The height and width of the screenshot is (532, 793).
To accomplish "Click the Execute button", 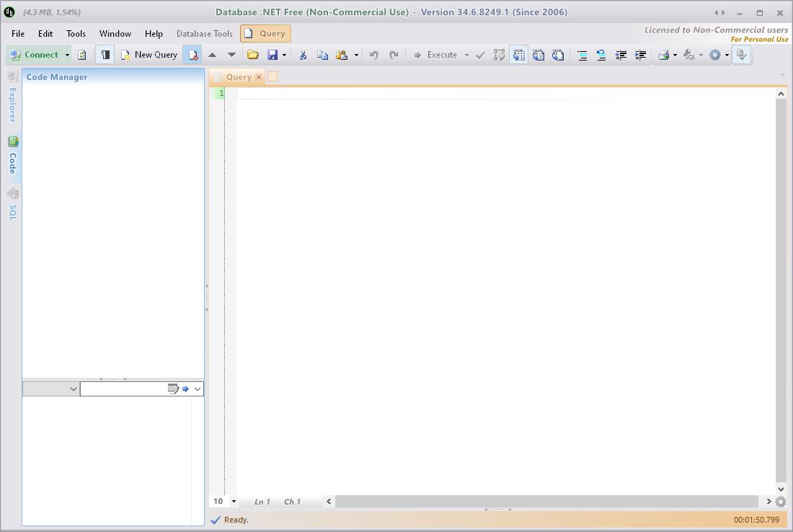I will [x=435, y=55].
